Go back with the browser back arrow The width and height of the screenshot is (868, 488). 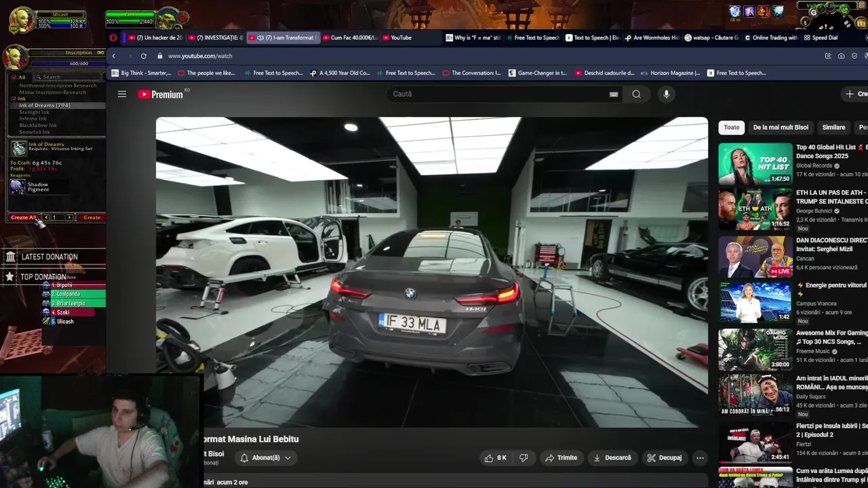coord(114,56)
